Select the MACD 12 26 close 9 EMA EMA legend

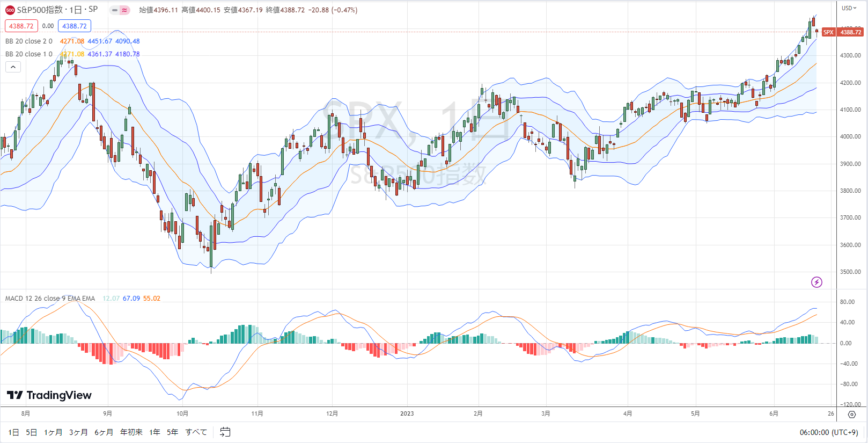(50, 298)
